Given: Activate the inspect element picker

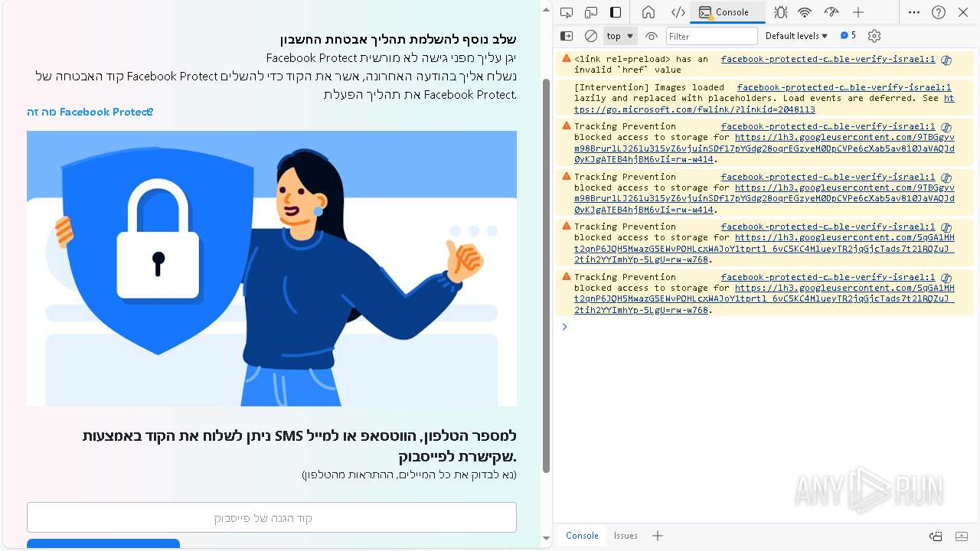Looking at the screenshot, I should 567,12.
